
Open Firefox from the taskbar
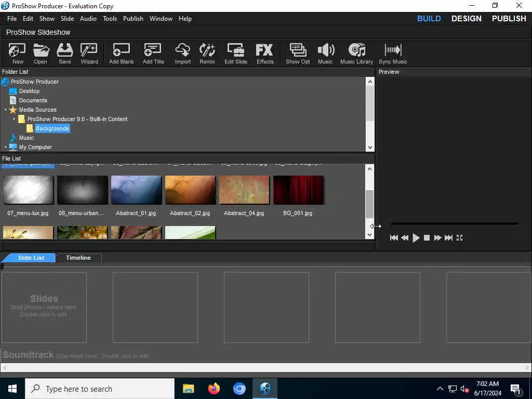point(214,389)
